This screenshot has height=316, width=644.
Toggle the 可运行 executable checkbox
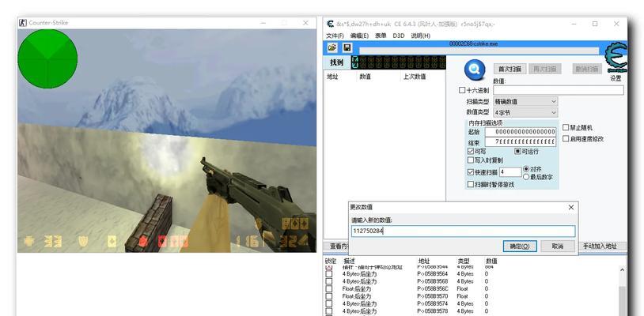(x=518, y=151)
